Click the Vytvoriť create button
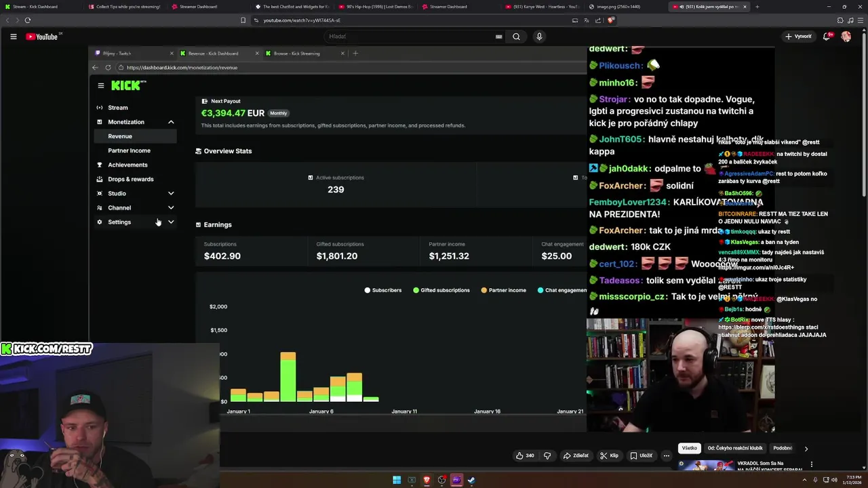This screenshot has width=868, height=488. point(798,37)
